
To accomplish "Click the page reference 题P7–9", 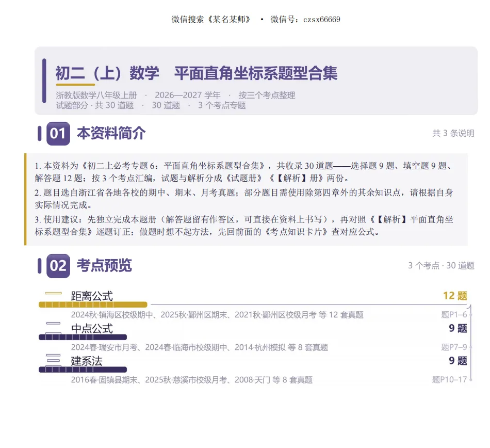I will pos(454,347).
